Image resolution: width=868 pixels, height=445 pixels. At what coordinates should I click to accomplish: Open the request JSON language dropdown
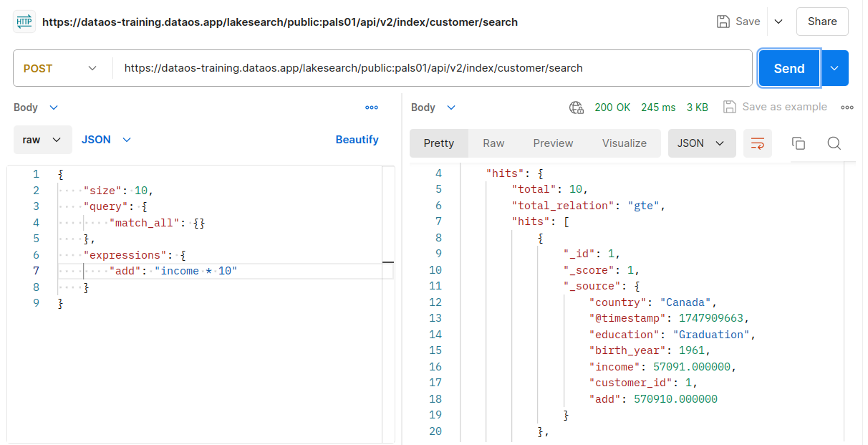click(106, 140)
